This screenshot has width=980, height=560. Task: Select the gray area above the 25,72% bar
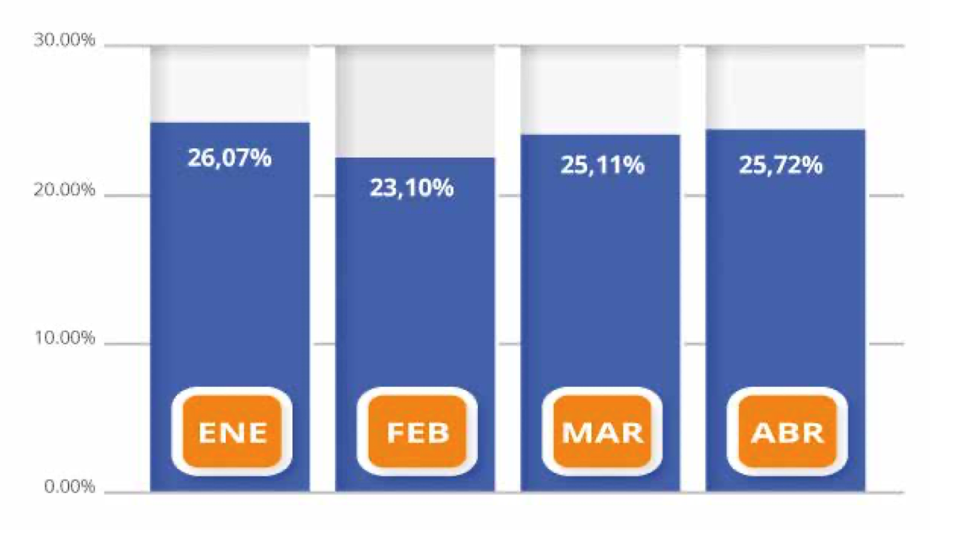(x=785, y=86)
